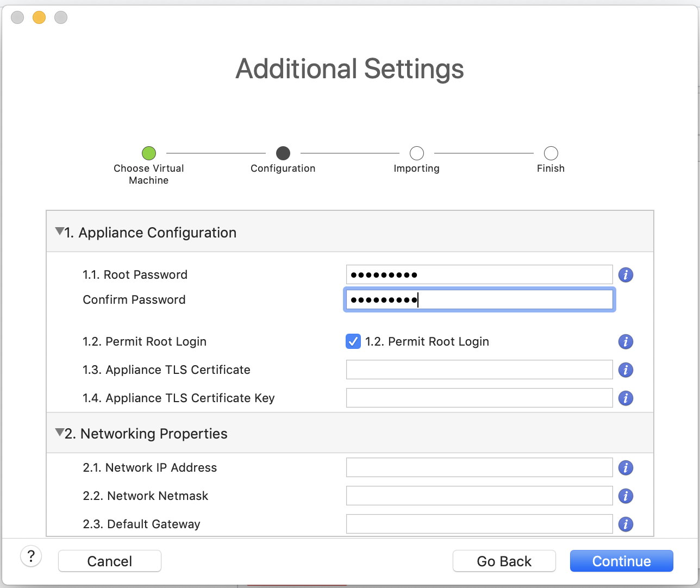The image size is (700, 588).
Task: Show info for Network IP Address
Action: pos(626,468)
